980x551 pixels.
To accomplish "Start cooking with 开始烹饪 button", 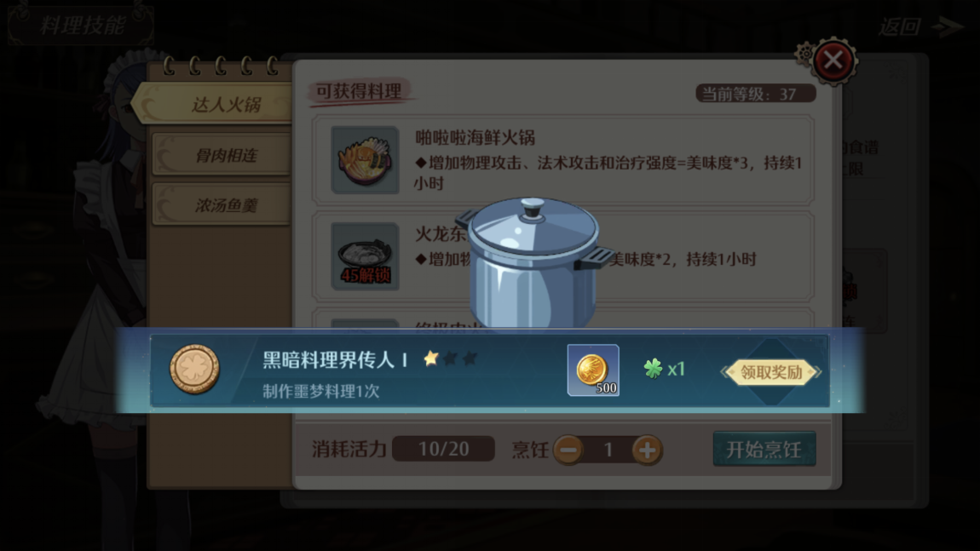I will point(764,449).
